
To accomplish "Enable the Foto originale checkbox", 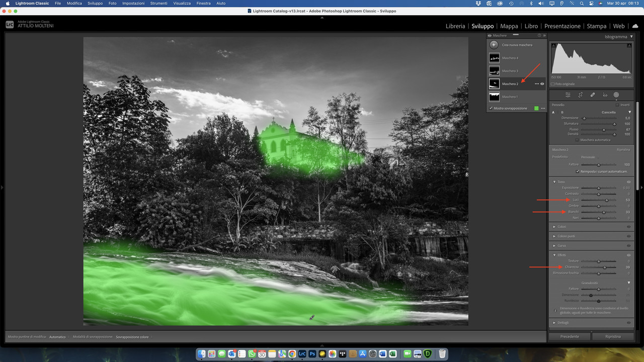I will [552, 84].
